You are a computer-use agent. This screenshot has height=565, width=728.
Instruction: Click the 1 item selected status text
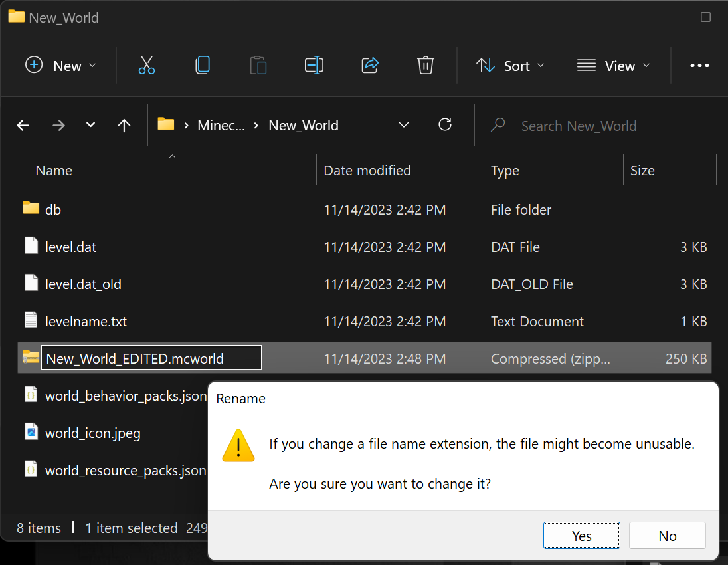pyautogui.click(x=132, y=528)
